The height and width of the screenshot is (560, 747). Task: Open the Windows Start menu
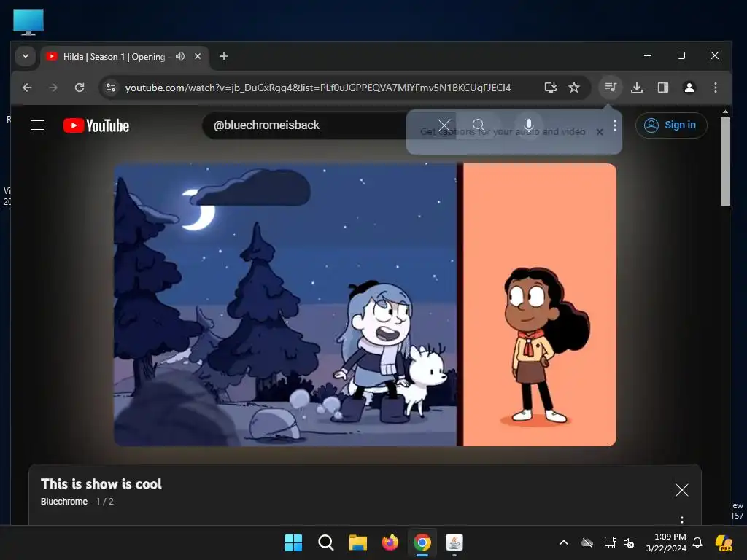[x=293, y=542]
